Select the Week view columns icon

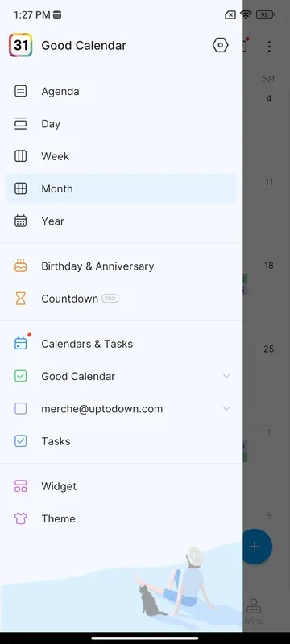[20, 156]
